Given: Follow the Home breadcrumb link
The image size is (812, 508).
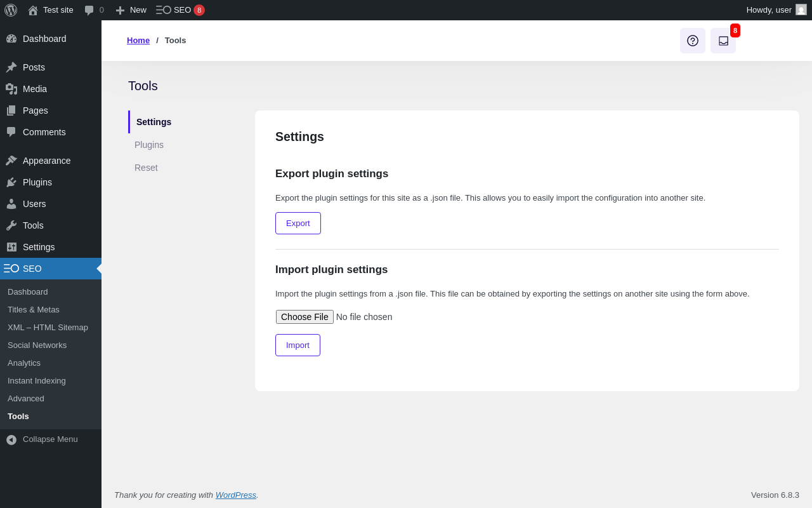Looking at the screenshot, I should [x=138, y=41].
